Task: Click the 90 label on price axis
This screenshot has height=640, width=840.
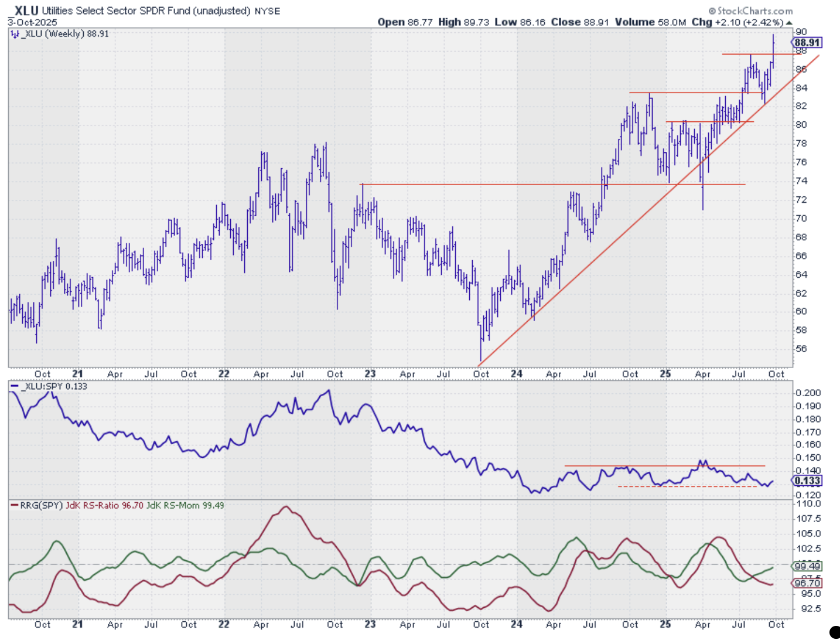Action: (801, 32)
